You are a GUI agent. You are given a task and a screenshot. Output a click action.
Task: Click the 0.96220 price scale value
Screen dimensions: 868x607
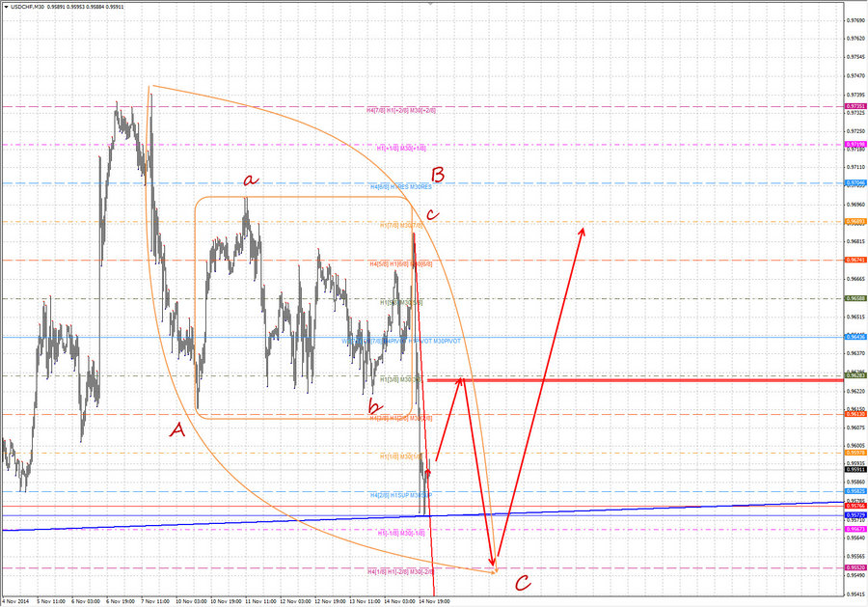855,392
